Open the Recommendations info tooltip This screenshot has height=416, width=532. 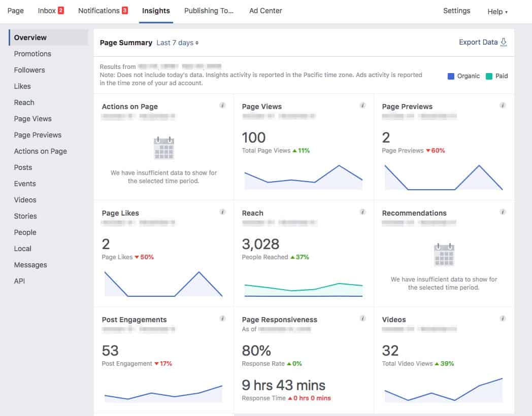click(503, 212)
